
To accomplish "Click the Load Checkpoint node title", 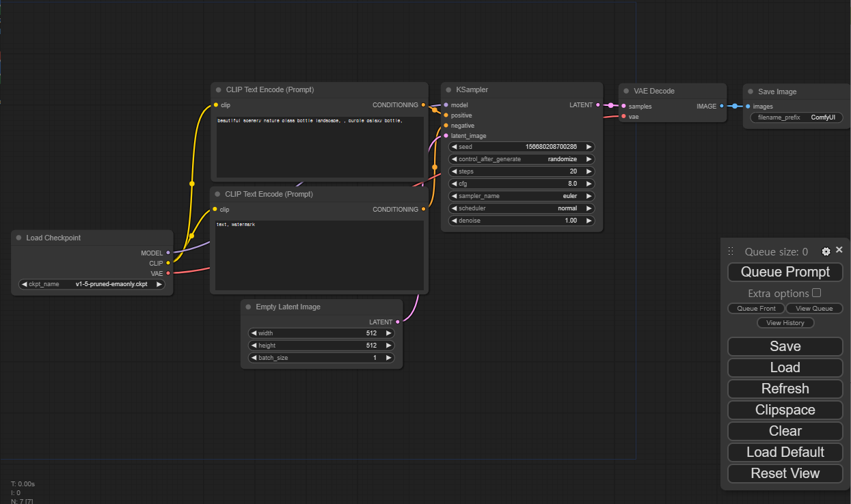I will point(53,238).
